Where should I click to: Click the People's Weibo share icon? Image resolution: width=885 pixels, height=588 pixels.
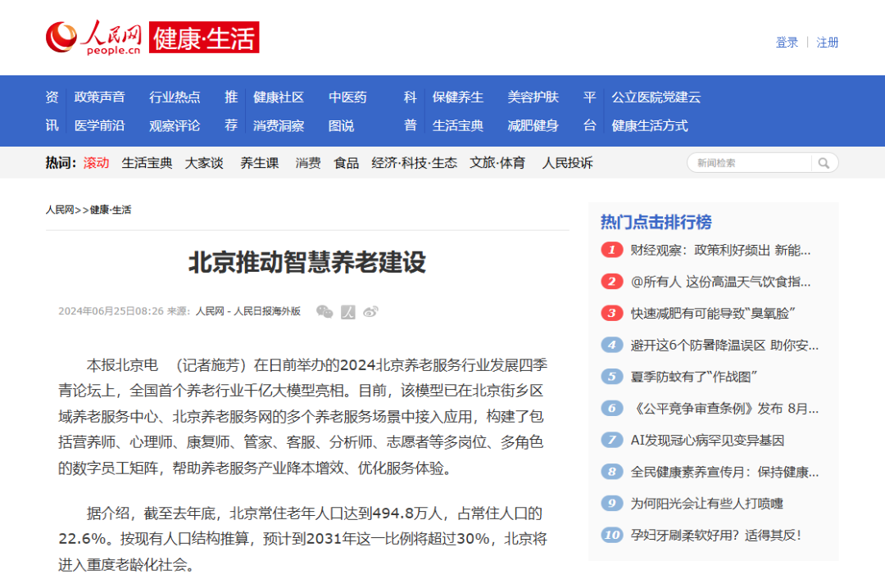pyautogui.click(x=348, y=311)
